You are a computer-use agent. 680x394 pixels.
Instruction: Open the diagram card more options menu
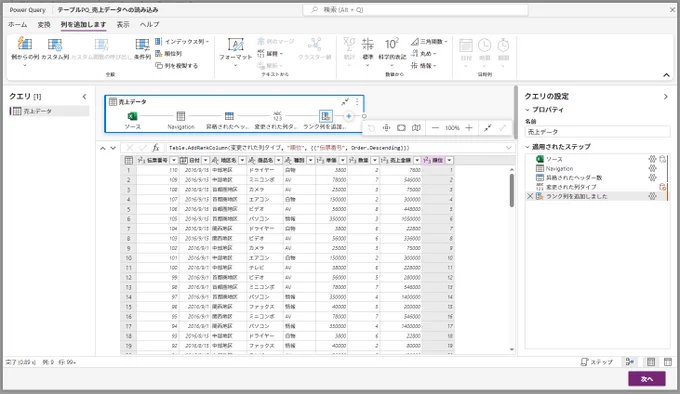pyautogui.click(x=357, y=102)
